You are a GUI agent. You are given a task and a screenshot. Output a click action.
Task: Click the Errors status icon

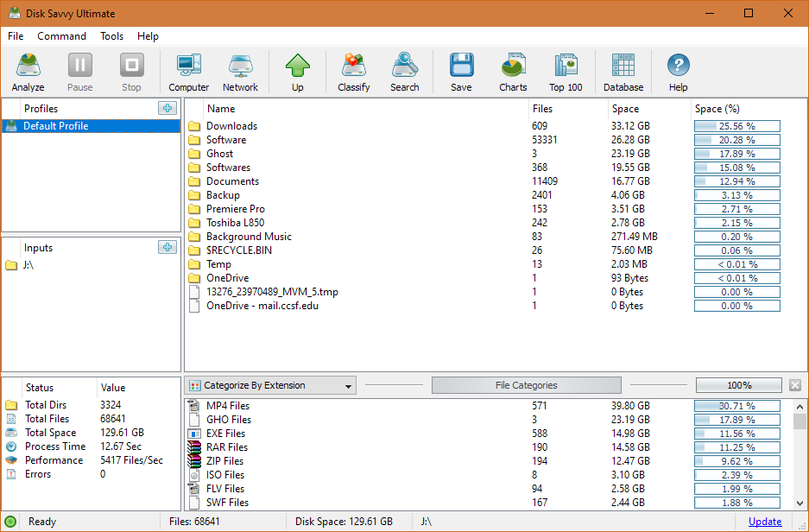click(x=11, y=474)
